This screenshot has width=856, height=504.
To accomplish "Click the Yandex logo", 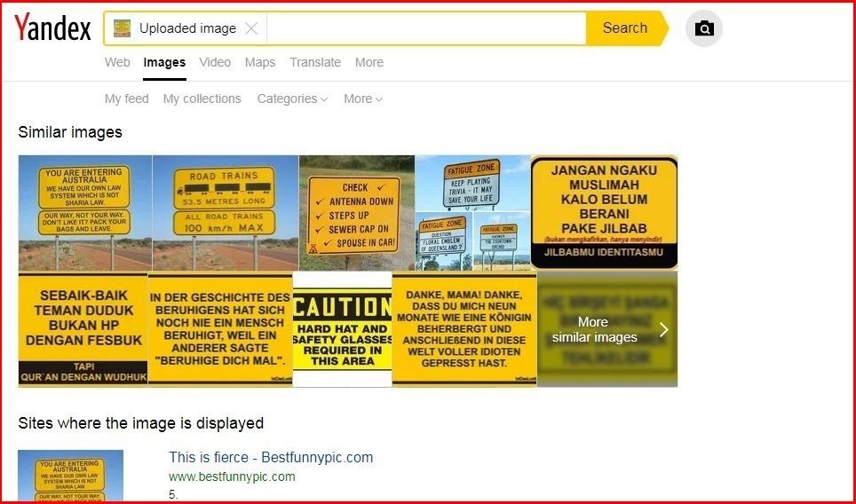I will [x=52, y=28].
